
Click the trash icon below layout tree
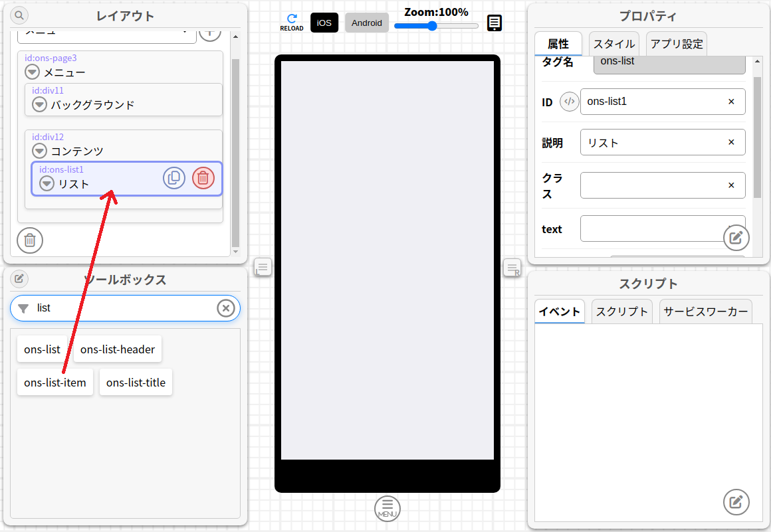(30, 240)
